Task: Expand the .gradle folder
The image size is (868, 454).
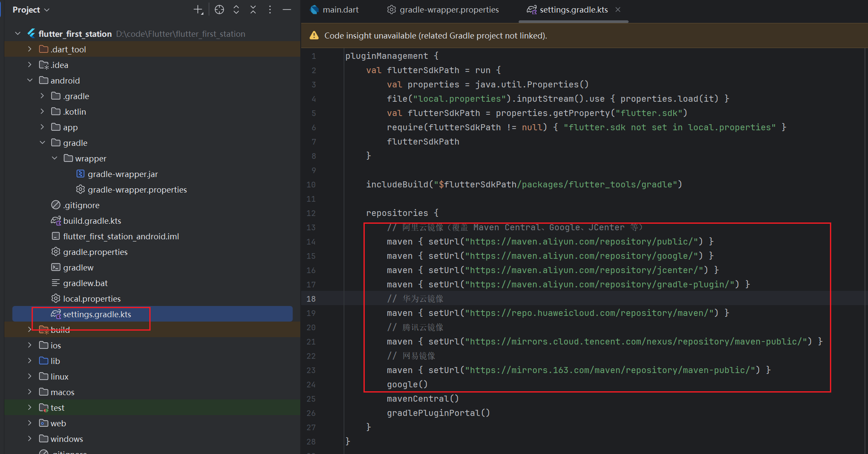Action: pos(42,96)
